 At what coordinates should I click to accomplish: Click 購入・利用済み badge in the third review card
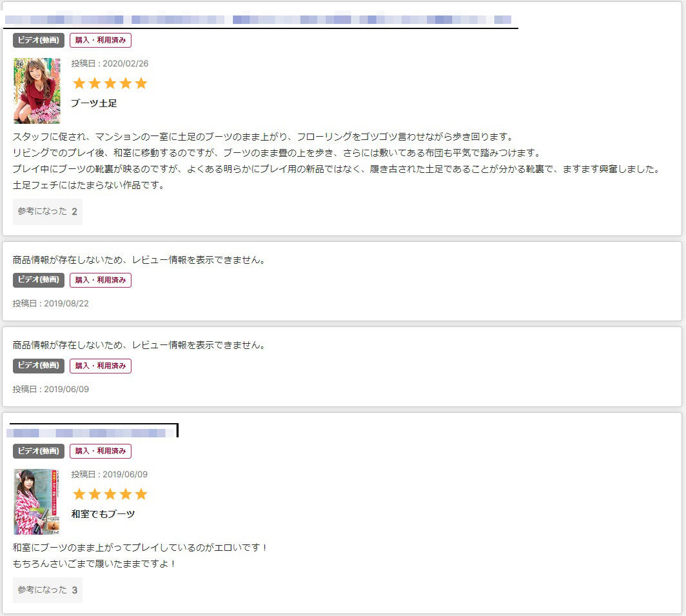pos(101,366)
